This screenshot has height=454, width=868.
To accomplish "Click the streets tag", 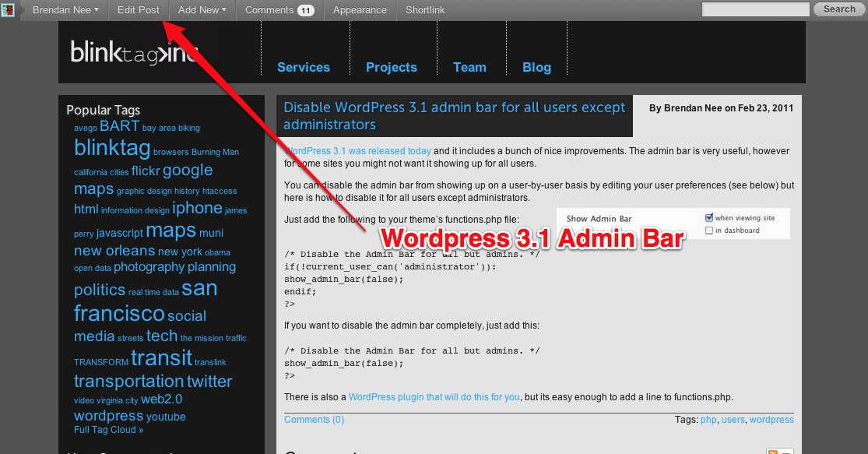I will (130, 338).
